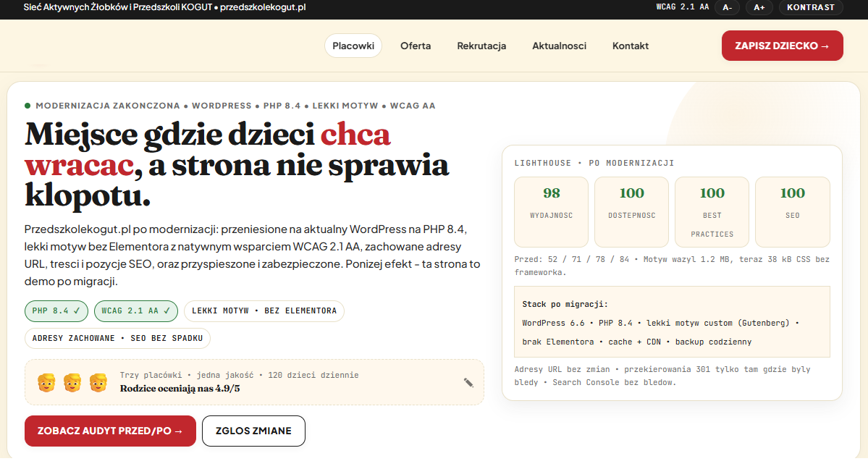868x469 pixels.
Task: Click 'MODERNIZACJA ZAKONCZONA' status text
Action: point(108,106)
